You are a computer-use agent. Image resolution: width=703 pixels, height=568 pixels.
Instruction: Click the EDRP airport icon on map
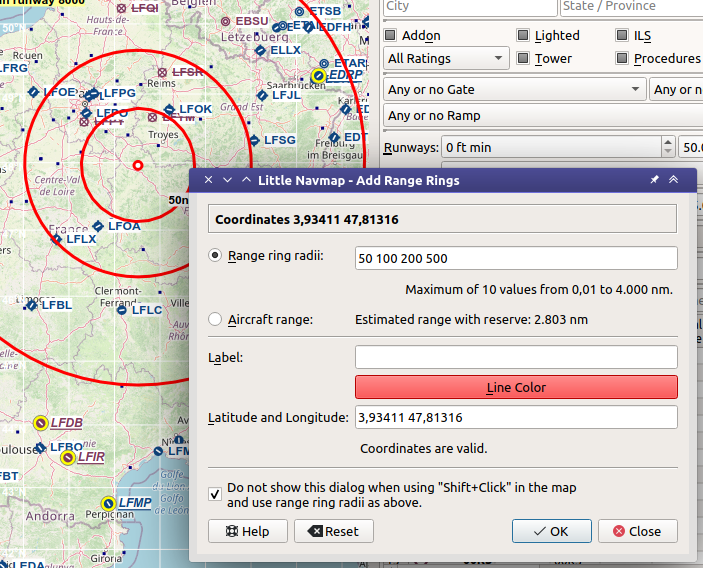tap(319, 76)
